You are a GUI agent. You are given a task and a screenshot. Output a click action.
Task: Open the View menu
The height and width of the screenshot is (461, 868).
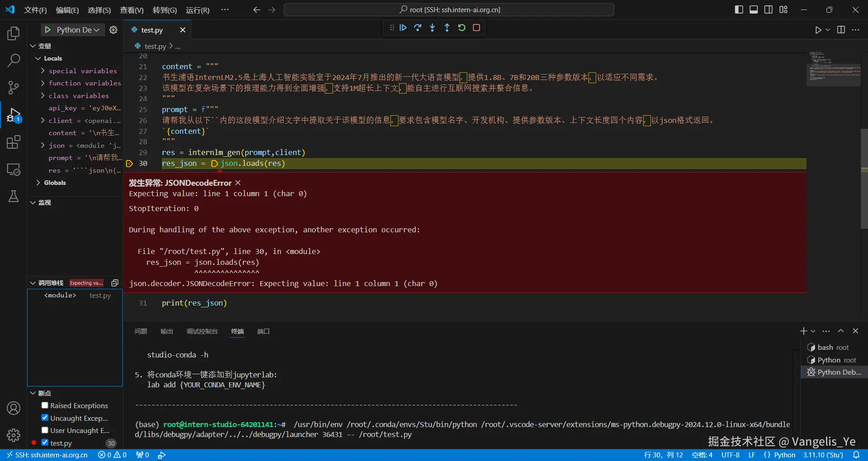pos(132,10)
